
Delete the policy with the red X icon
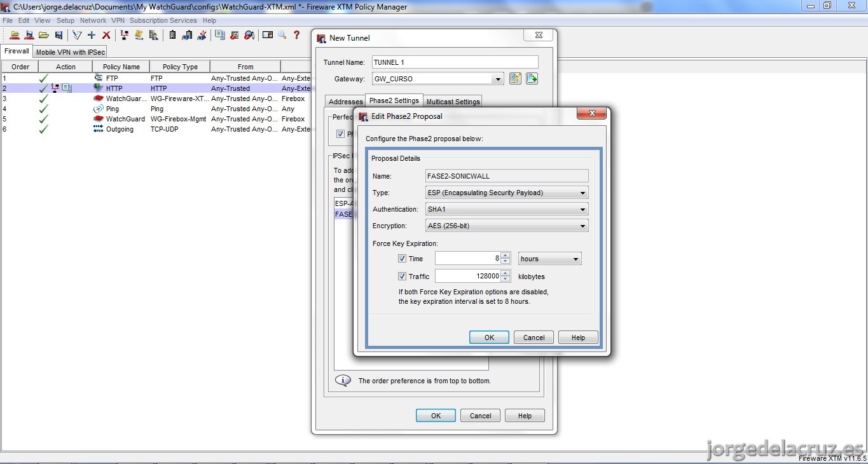[x=106, y=35]
